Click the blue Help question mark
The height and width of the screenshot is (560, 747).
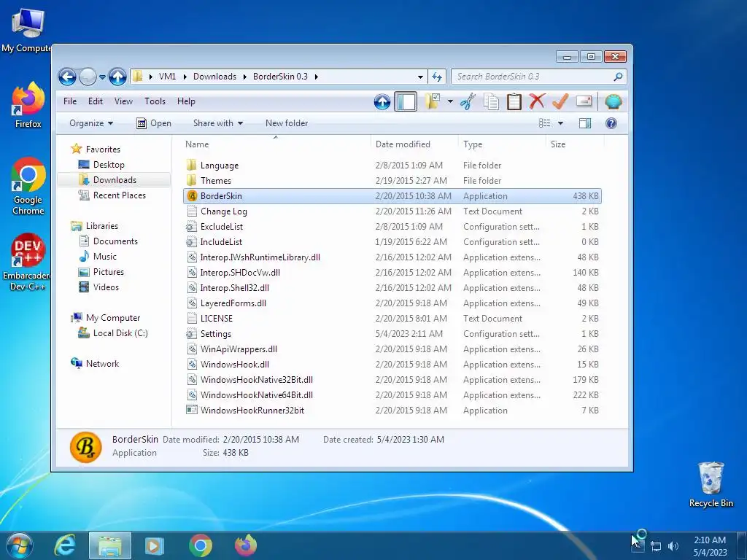(x=611, y=123)
